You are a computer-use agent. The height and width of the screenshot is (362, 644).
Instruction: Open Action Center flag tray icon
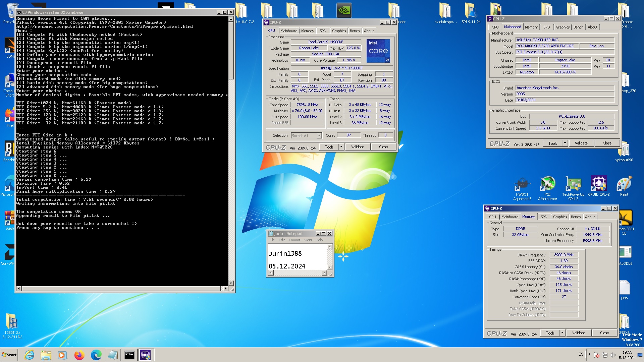pyautogui.click(x=596, y=355)
